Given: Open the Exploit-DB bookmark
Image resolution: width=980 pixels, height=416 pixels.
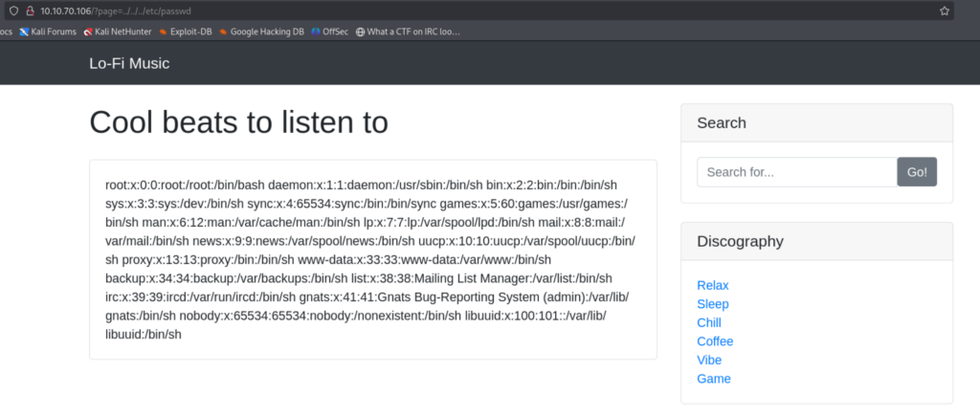Looking at the screenshot, I should tap(188, 32).
